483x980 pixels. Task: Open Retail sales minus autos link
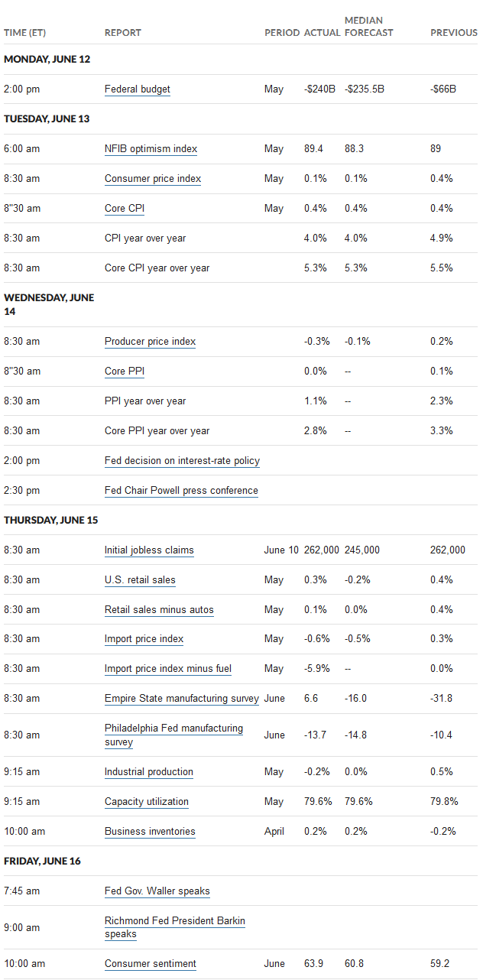(x=159, y=609)
